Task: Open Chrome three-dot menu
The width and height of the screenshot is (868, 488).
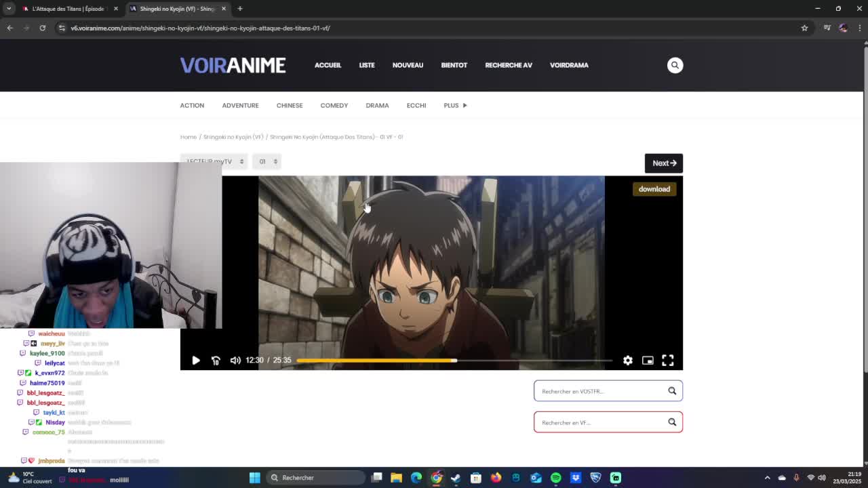Action: (x=859, y=28)
